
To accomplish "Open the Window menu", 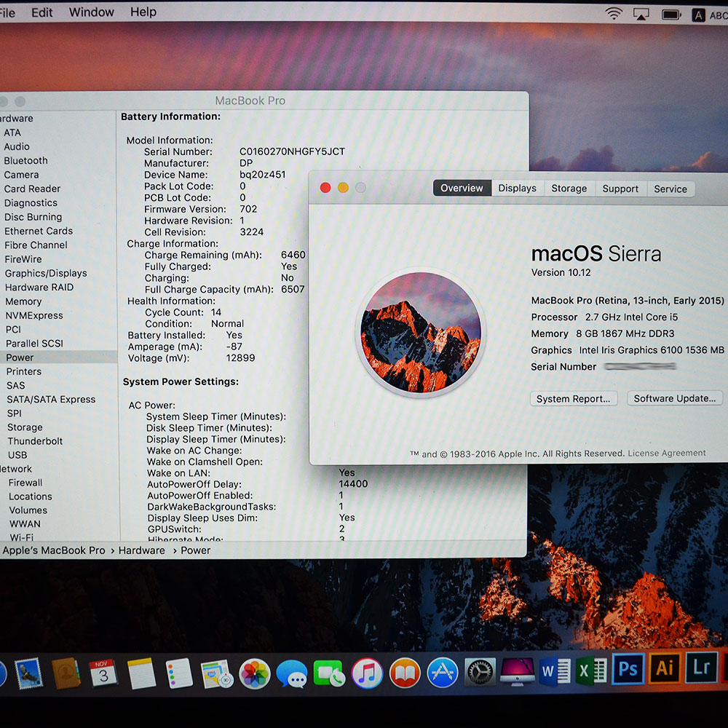I will point(92,12).
